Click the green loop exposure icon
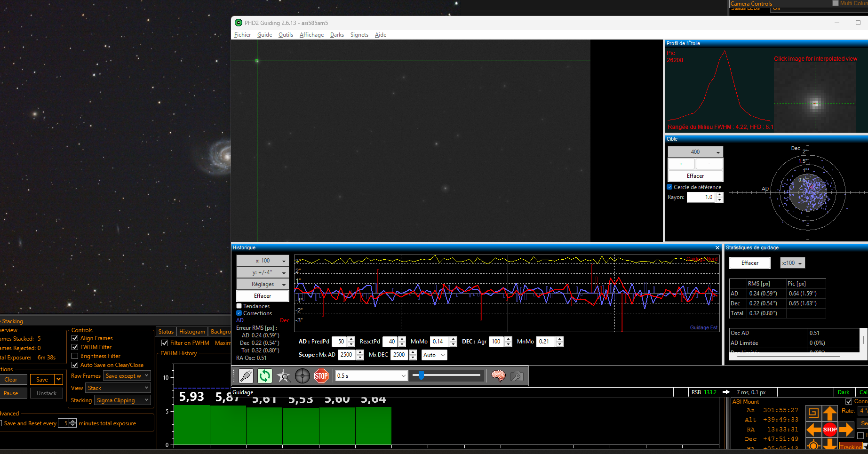 (x=265, y=376)
